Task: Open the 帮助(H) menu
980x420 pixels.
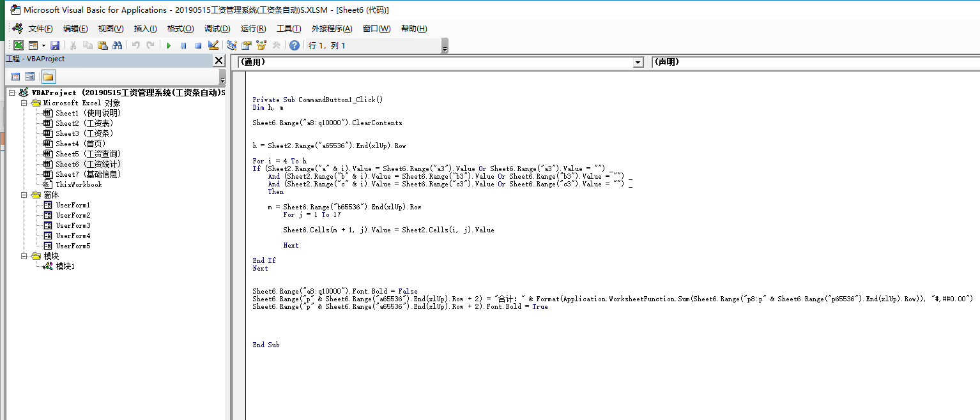Action: pyautogui.click(x=414, y=29)
